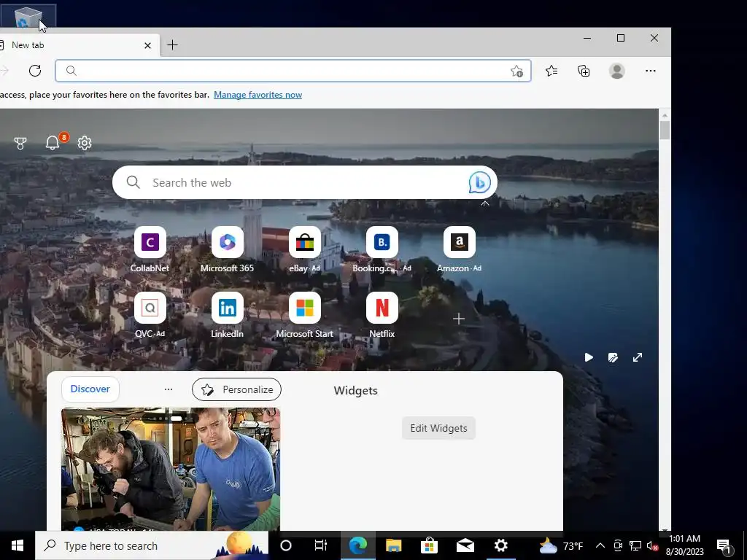The image size is (747, 560).
Task: Open the news story thumbnail
Action: pyautogui.click(x=171, y=469)
